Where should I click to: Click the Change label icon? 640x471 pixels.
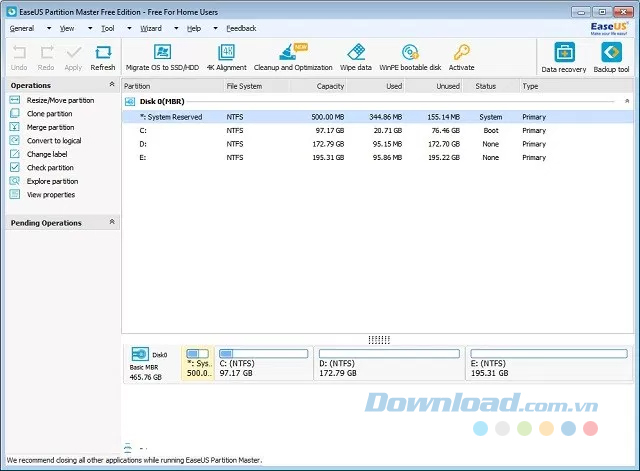pyautogui.click(x=15, y=154)
